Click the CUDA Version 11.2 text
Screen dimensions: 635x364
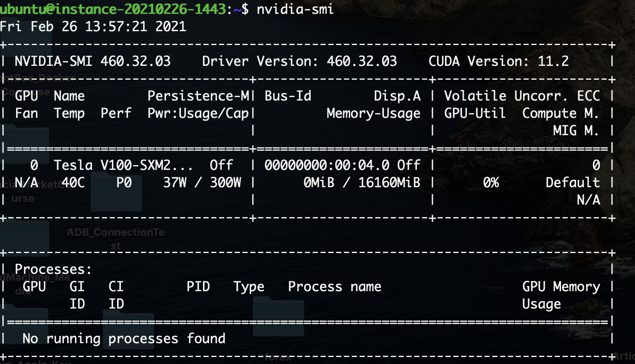click(x=498, y=61)
